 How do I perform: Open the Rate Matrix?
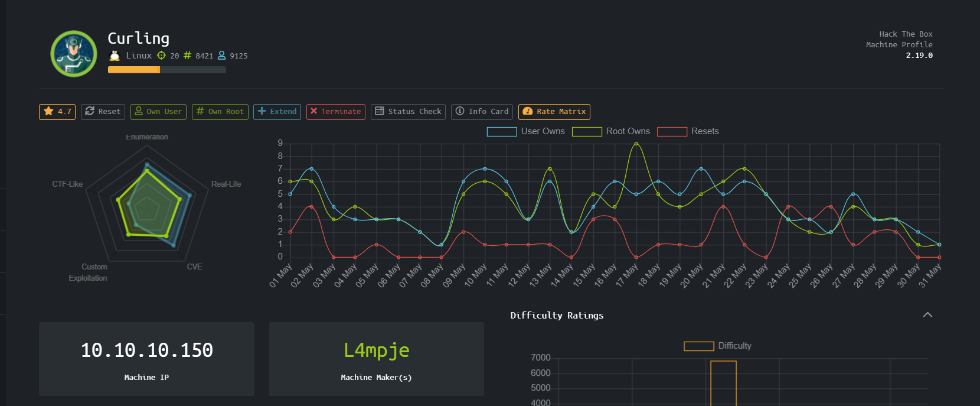(554, 112)
